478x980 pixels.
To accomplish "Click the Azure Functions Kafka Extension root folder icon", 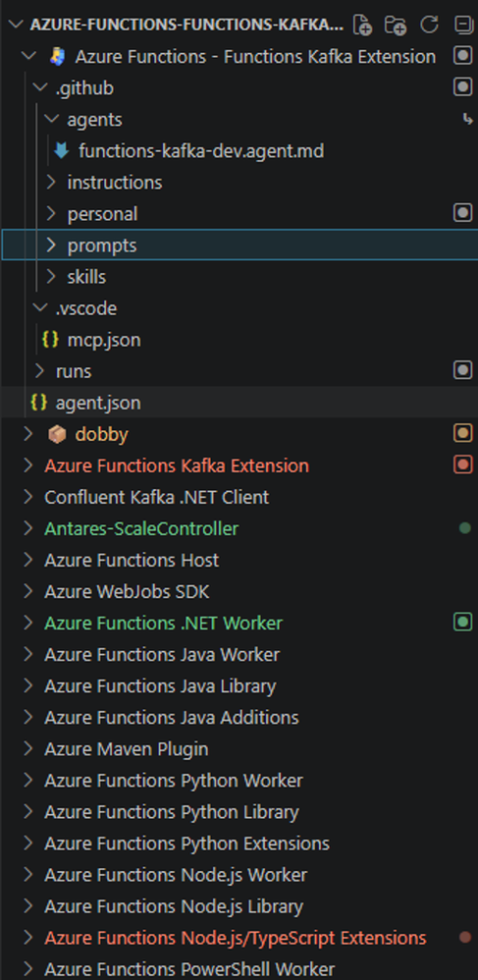I will click(x=57, y=57).
